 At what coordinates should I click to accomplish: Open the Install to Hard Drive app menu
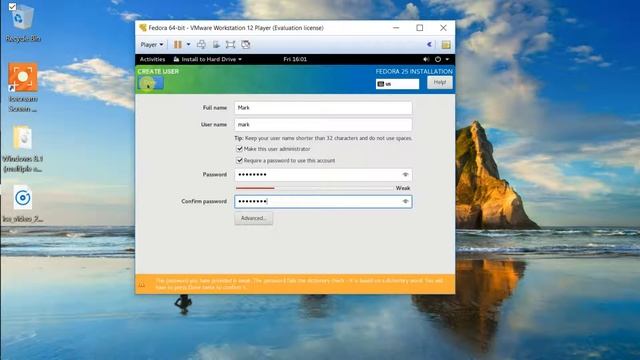(207, 59)
